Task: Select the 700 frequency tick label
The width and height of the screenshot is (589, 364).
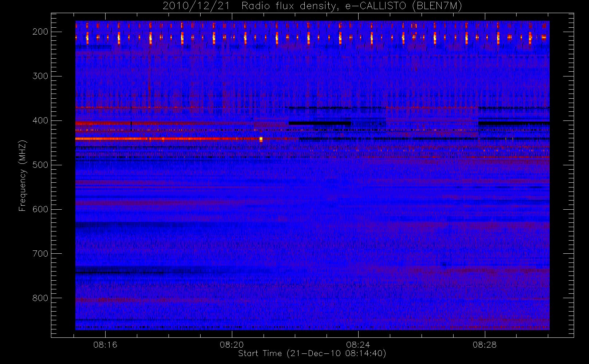Action: 40,254
